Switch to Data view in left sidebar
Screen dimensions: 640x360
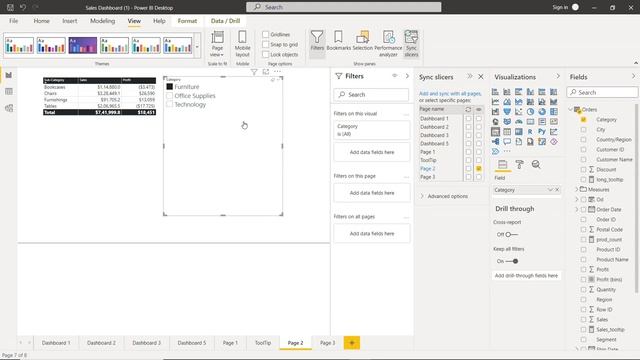[x=9, y=91]
